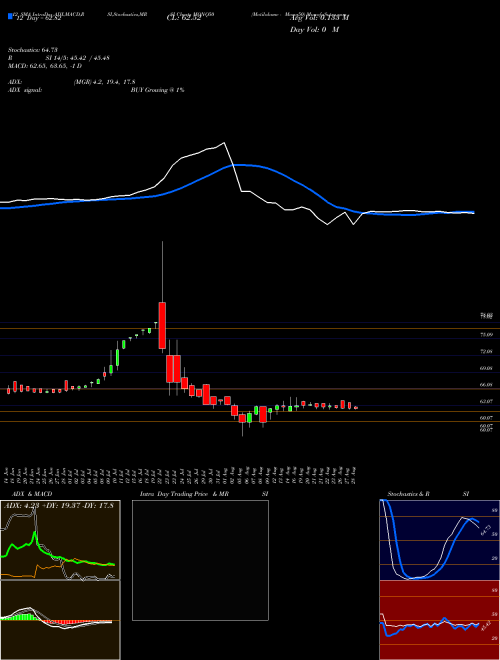
Task: Click the 'Day Vol: 0 M' value
Action: (314, 30)
